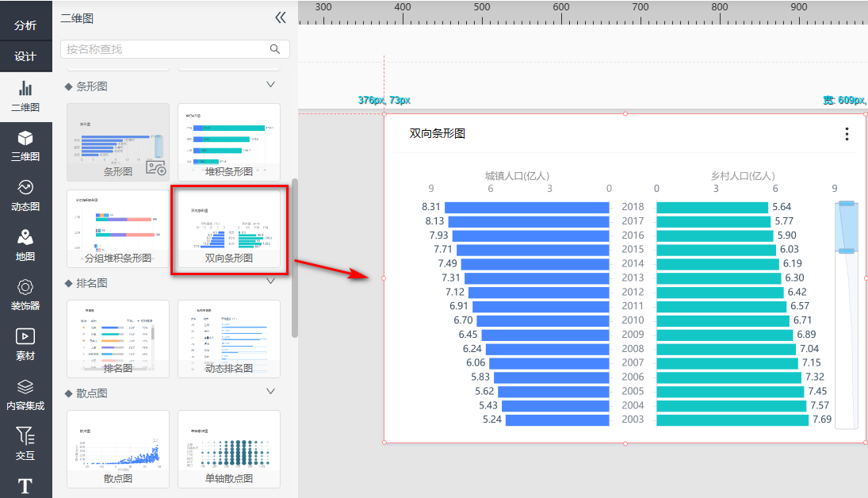
Task: Collapse the 条形图 section
Action: pyautogui.click(x=270, y=85)
